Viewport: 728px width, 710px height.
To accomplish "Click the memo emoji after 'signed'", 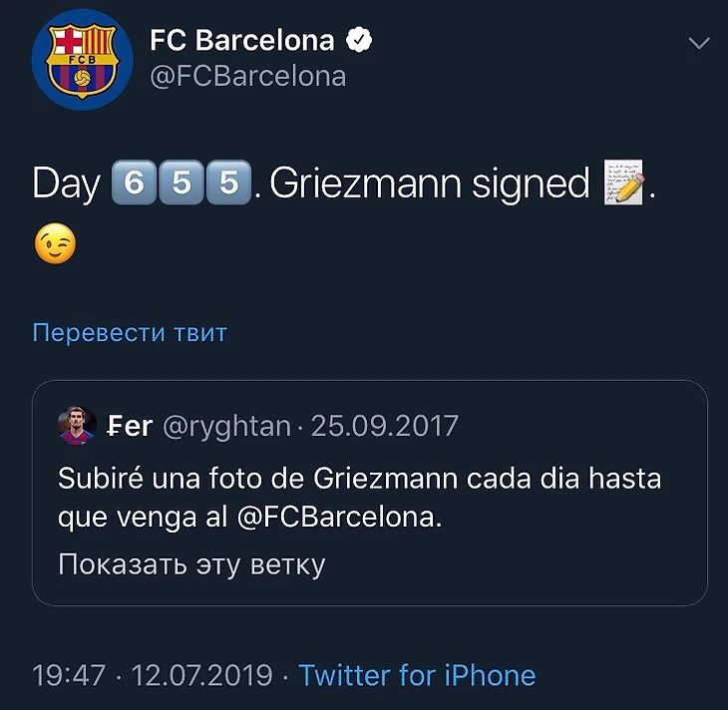I will 624,184.
